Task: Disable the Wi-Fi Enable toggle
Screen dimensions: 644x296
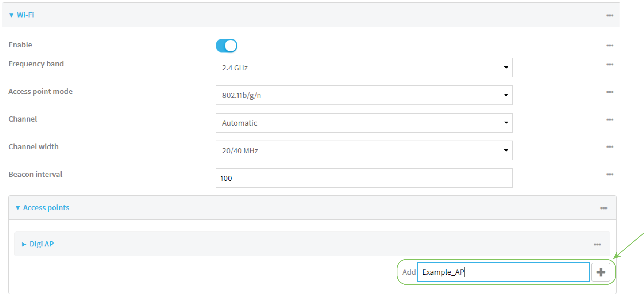Action: 226,45
